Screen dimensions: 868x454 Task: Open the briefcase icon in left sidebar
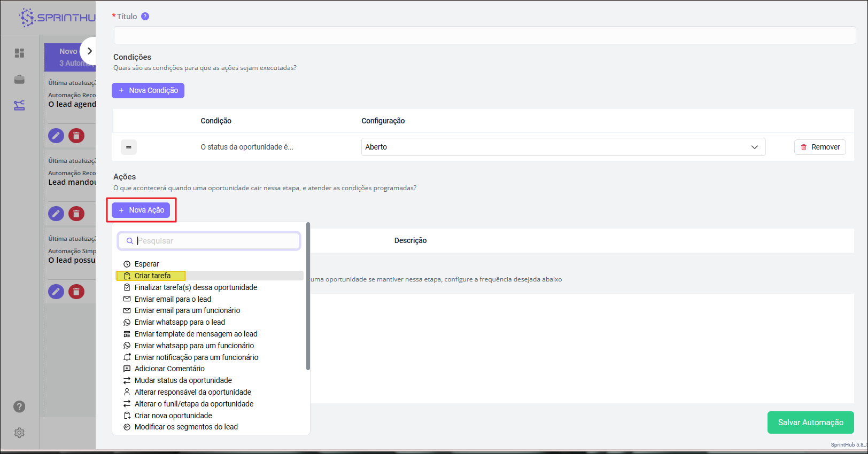pos(20,80)
